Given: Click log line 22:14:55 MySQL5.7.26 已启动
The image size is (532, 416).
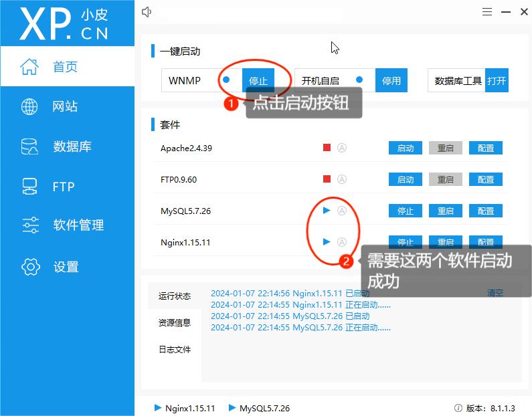Looking at the screenshot, I should tap(290, 316).
